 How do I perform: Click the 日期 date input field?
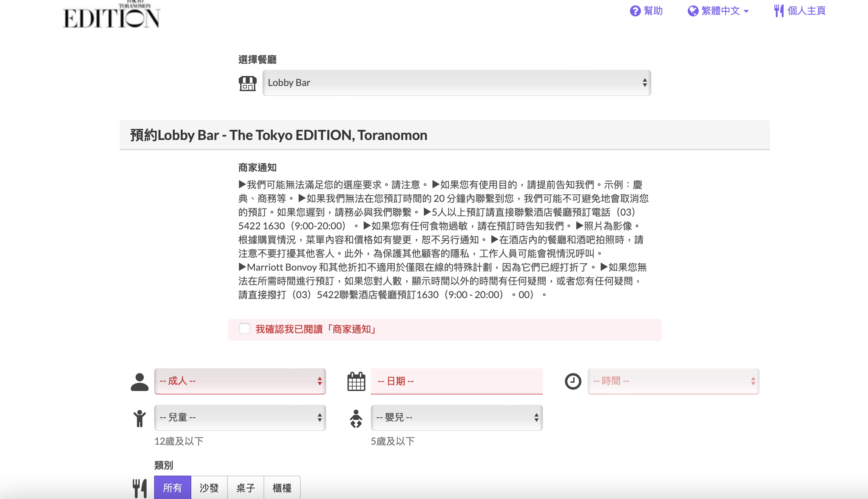pos(457,381)
